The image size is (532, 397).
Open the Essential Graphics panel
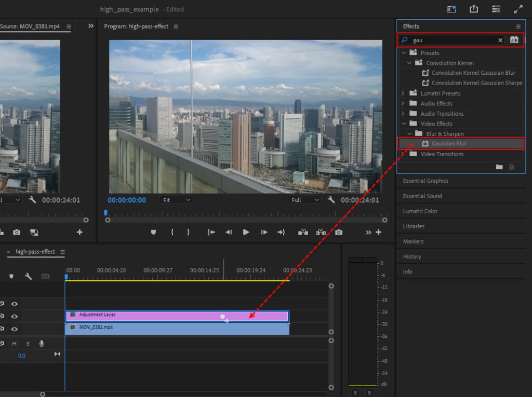(x=425, y=181)
